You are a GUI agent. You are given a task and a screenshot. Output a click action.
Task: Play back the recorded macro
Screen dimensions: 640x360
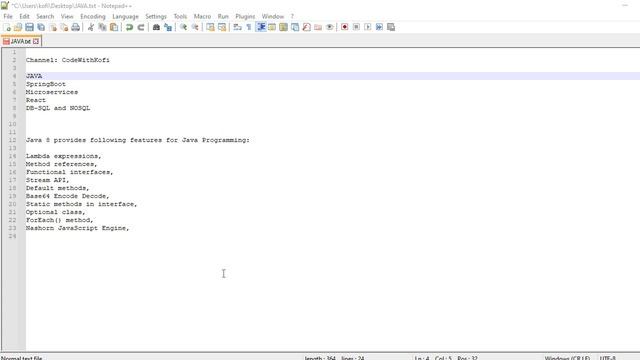(x=368, y=27)
